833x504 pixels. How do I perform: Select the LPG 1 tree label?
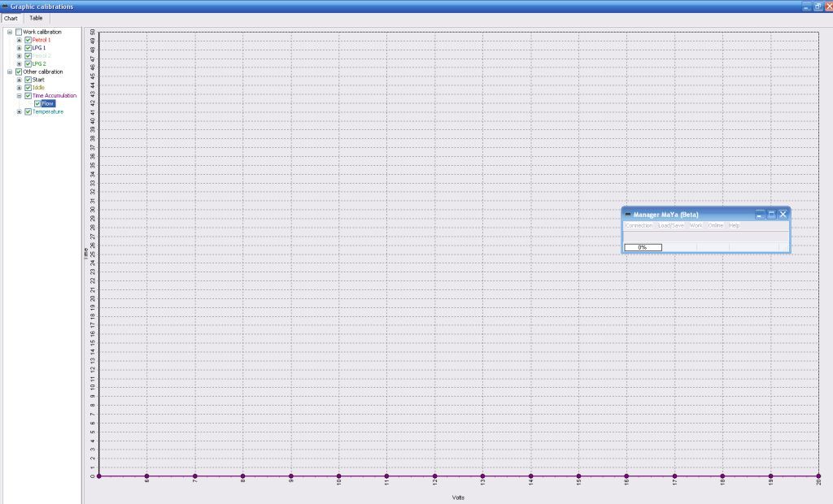(39, 48)
